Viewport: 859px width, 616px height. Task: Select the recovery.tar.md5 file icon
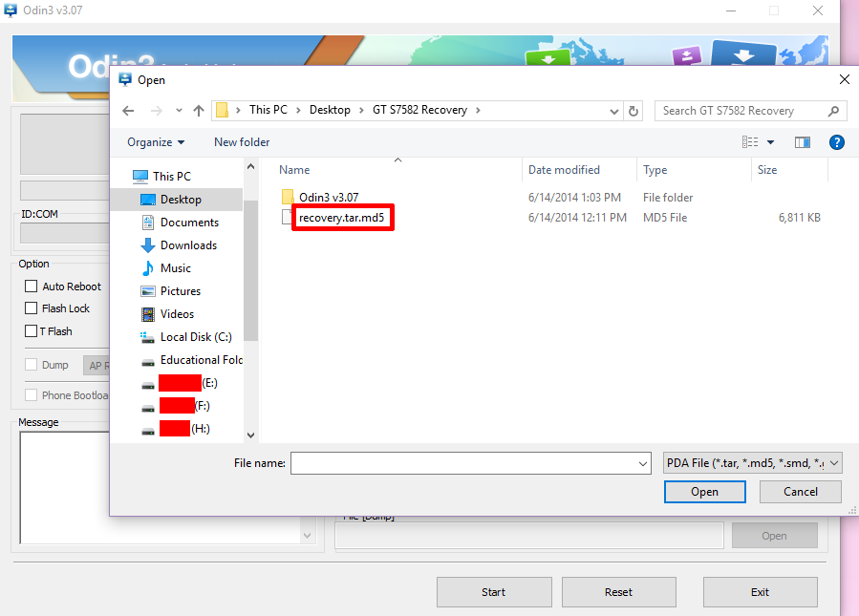coord(287,217)
